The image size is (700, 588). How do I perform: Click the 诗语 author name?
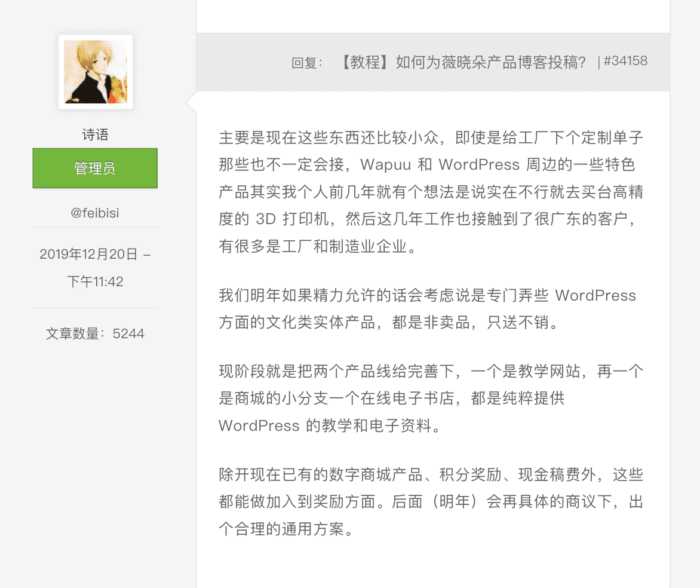tap(95, 134)
